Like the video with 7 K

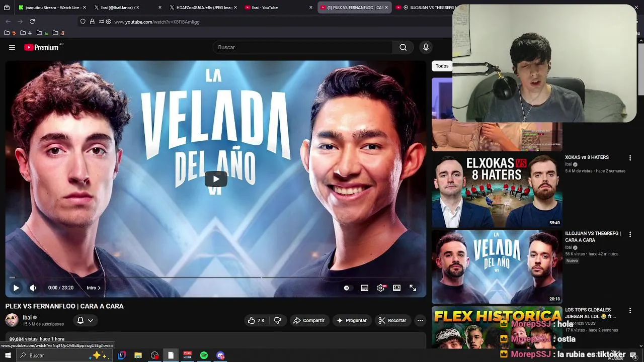(x=257, y=320)
